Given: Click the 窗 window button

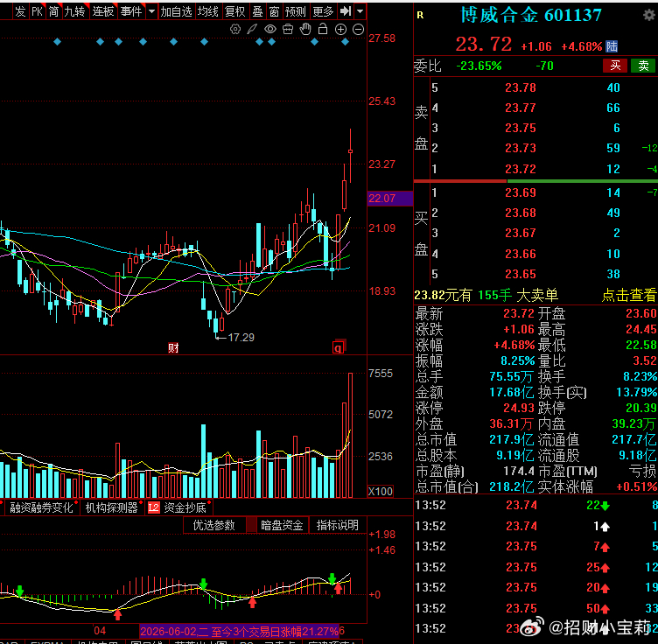Looking at the screenshot, I should click(274, 11).
